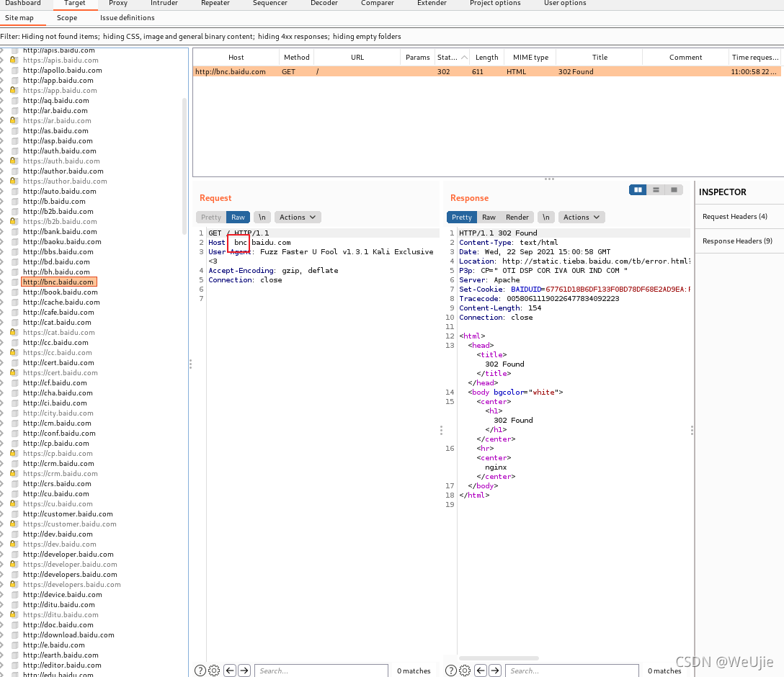Switch to tabbed layout icon

coord(674,190)
